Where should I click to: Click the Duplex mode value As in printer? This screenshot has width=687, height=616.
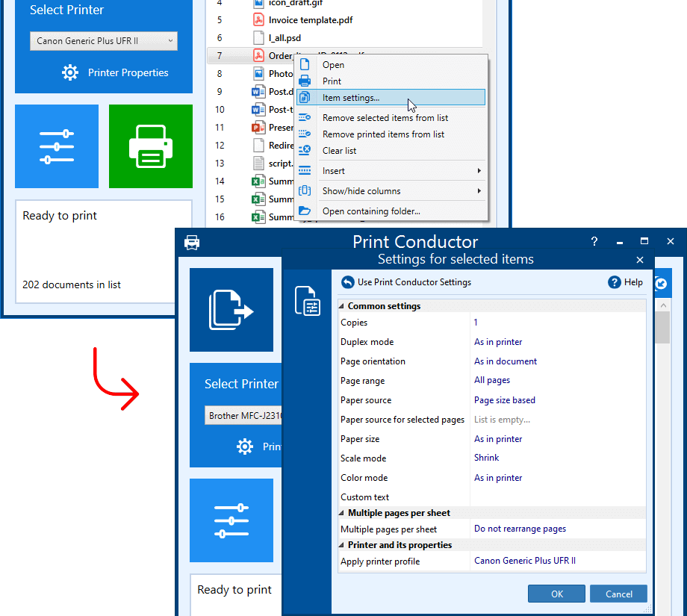498,342
